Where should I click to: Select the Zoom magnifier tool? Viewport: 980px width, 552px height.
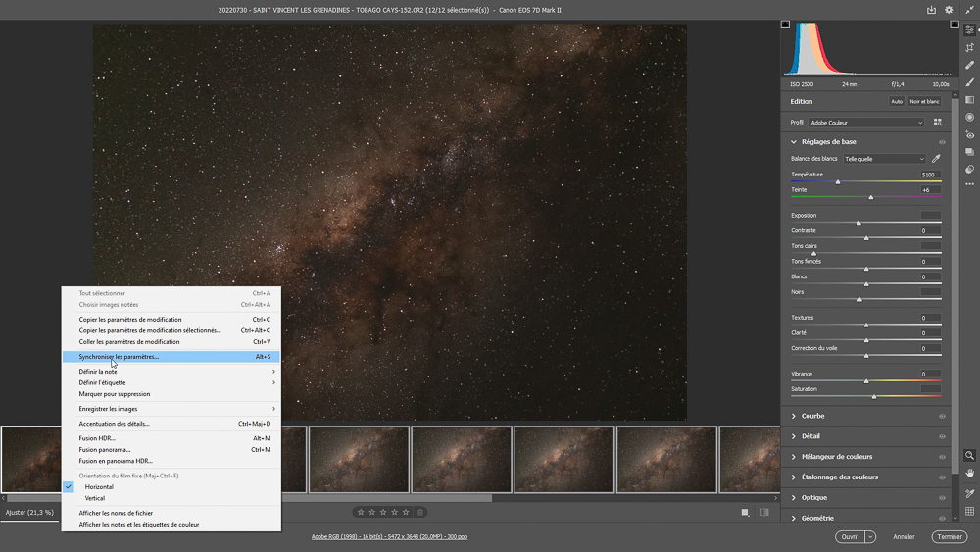point(969,456)
